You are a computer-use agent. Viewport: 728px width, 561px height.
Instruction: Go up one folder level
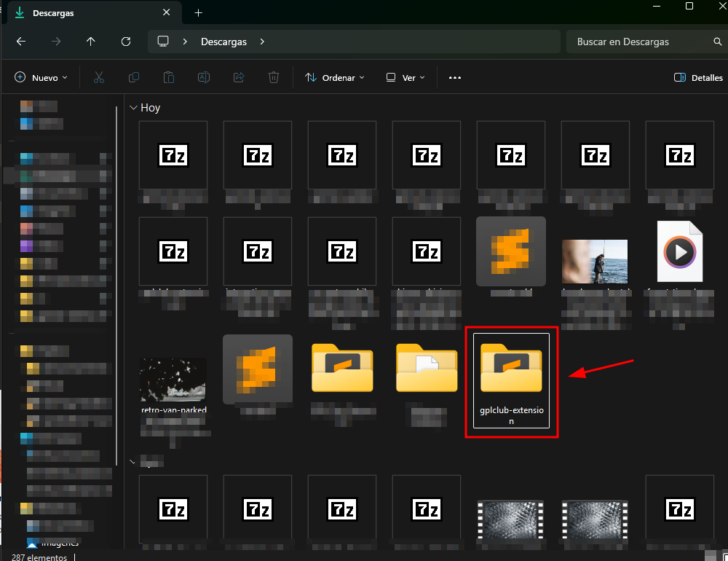point(91,42)
